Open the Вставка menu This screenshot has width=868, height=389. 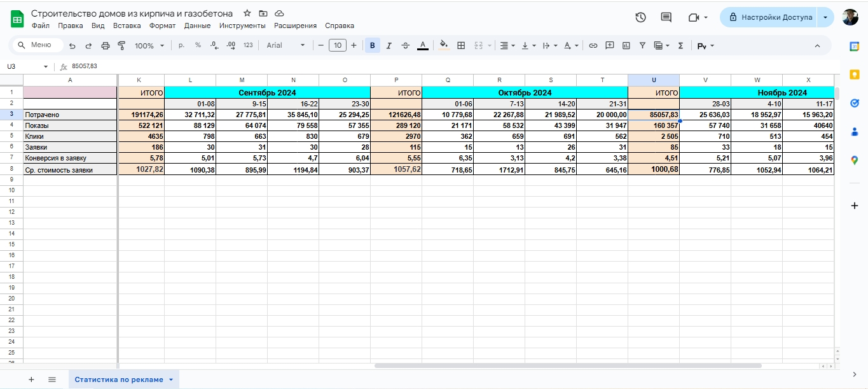tap(127, 26)
